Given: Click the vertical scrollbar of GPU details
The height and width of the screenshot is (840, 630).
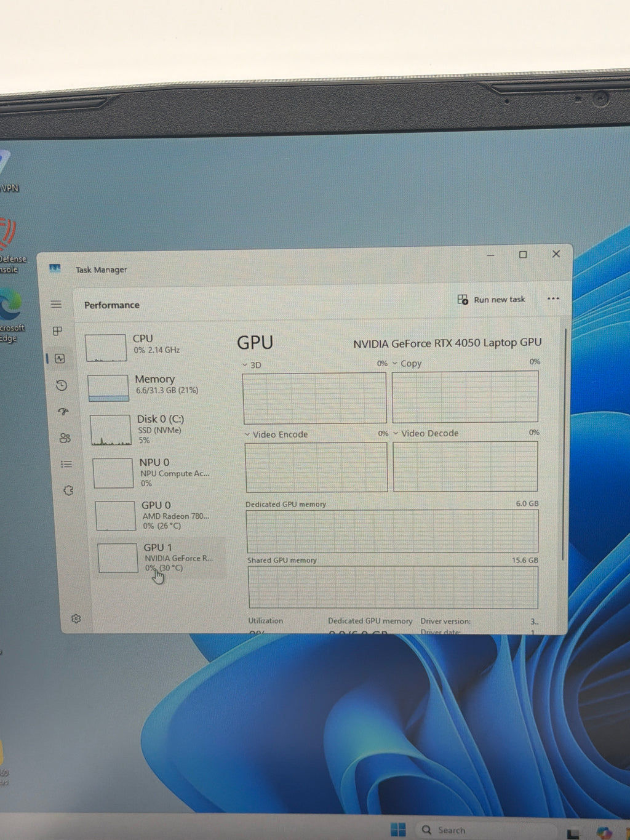Looking at the screenshot, I should coord(565,443).
